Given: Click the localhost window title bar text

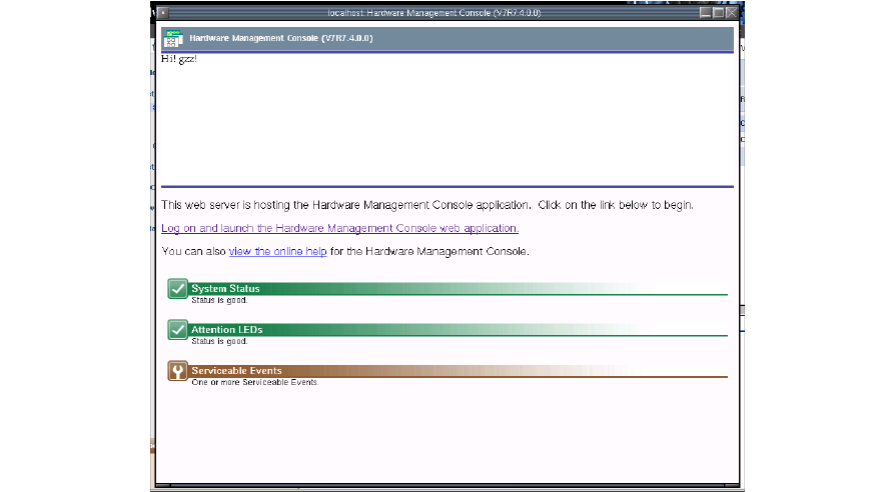Looking at the screenshot, I should 434,13.
